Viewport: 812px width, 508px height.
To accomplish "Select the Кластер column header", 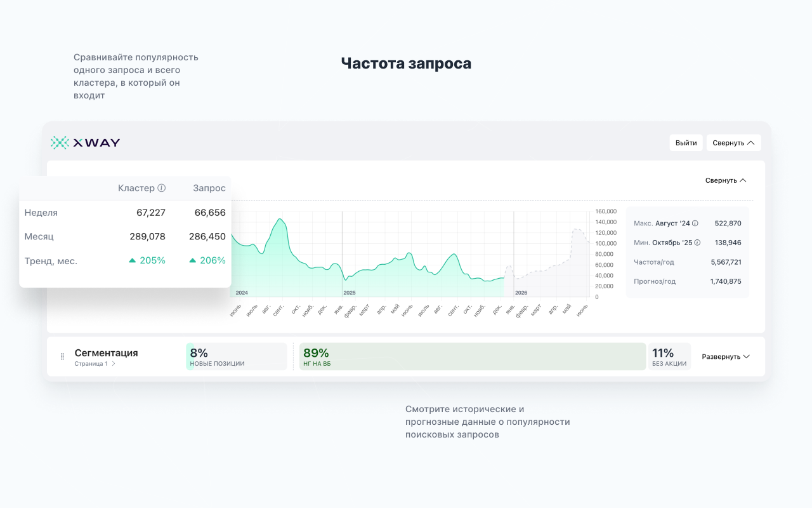I will pyautogui.click(x=137, y=188).
